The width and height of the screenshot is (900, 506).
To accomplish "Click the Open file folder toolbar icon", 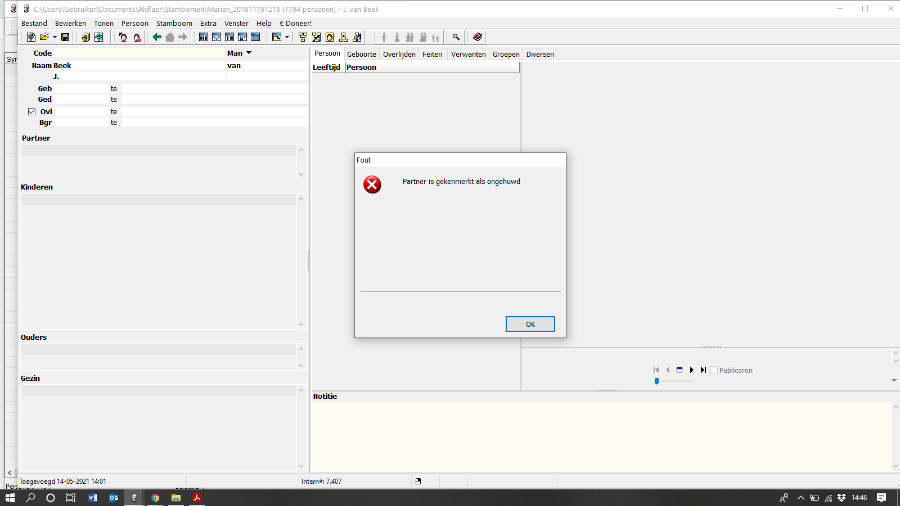I will [x=44, y=37].
